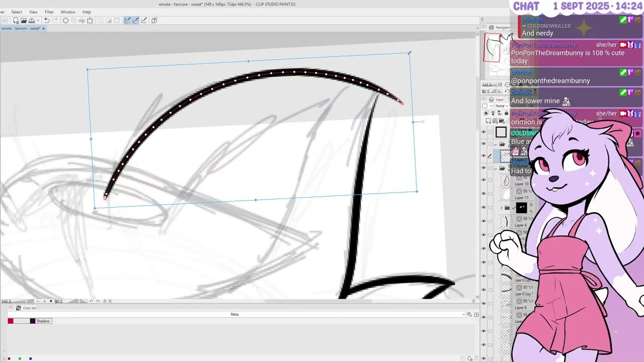The width and height of the screenshot is (644, 362).
Task: Open the View menu
Action: [33, 12]
